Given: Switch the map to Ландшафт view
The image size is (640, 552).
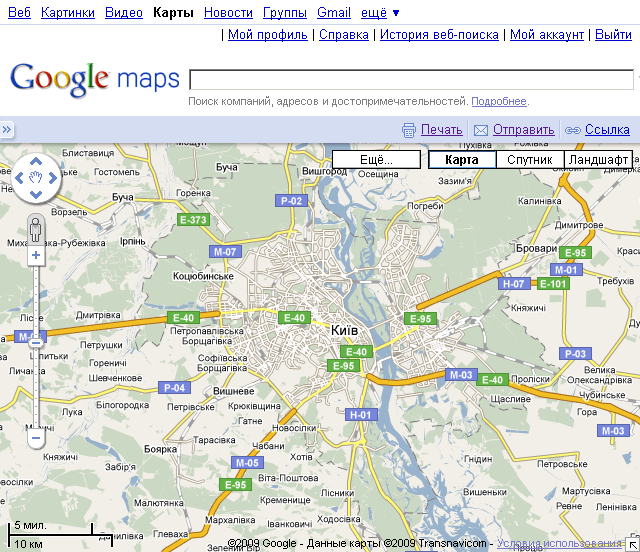Looking at the screenshot, I should (x=597, y=160).
